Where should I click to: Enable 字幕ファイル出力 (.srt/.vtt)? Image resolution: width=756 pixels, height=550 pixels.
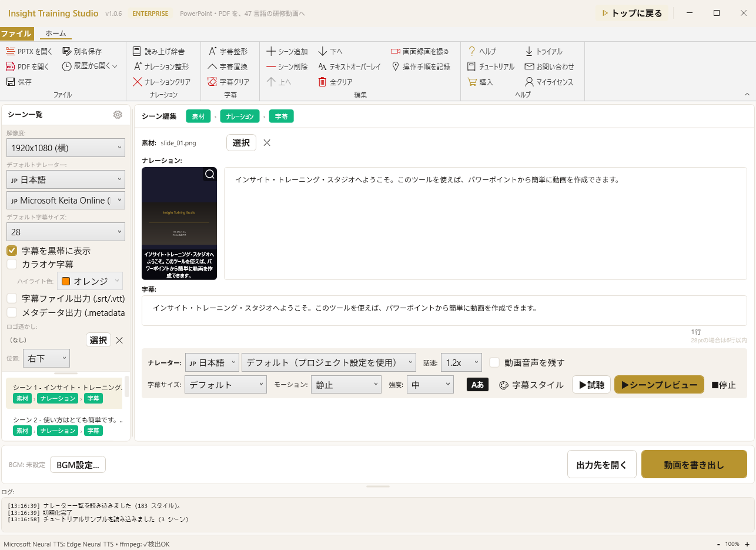tap(12, 298)
